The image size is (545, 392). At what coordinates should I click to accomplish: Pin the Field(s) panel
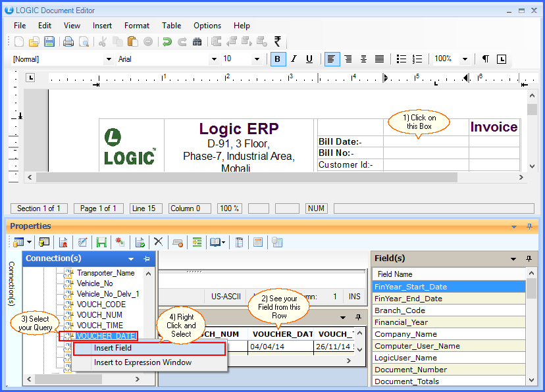pos(529,258)
